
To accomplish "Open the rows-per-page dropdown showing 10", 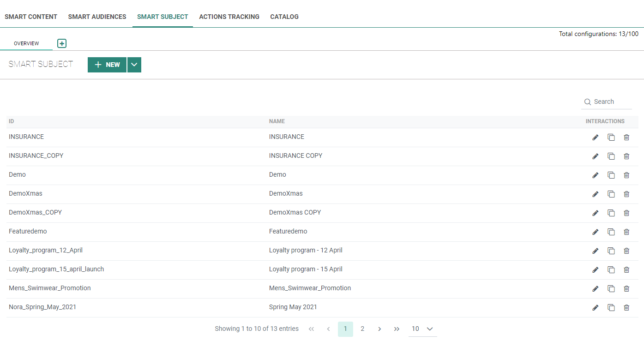I will point(422,329).
